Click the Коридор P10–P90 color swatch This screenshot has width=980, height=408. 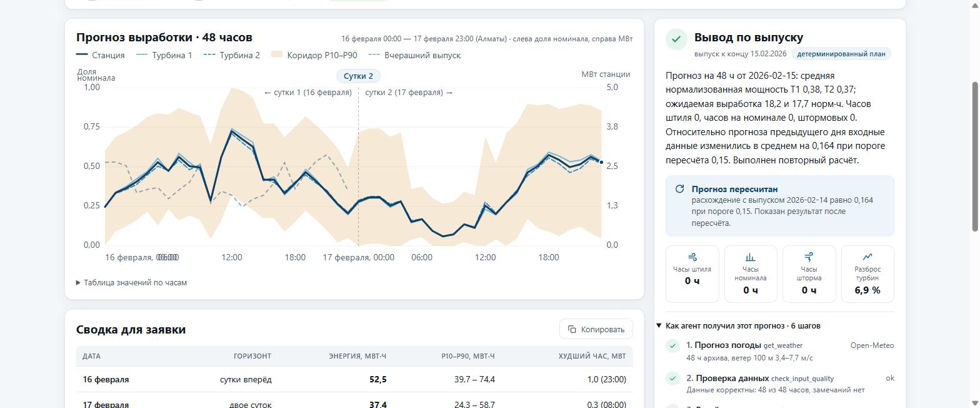277,55
